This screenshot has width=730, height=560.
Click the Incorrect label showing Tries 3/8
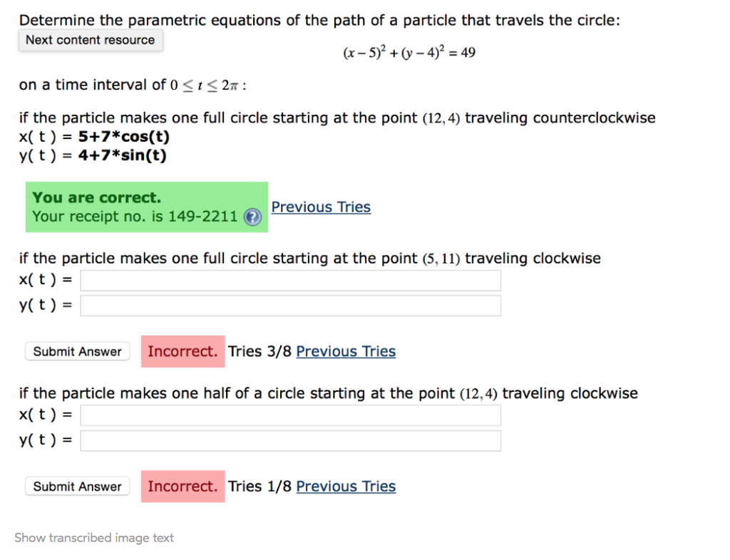(x=182, y=351)
